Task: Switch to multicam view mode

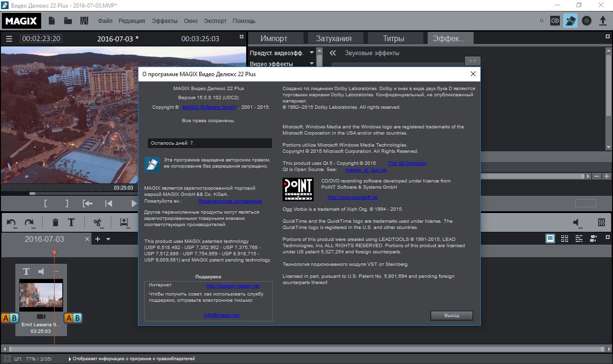Action: (593, 239)
